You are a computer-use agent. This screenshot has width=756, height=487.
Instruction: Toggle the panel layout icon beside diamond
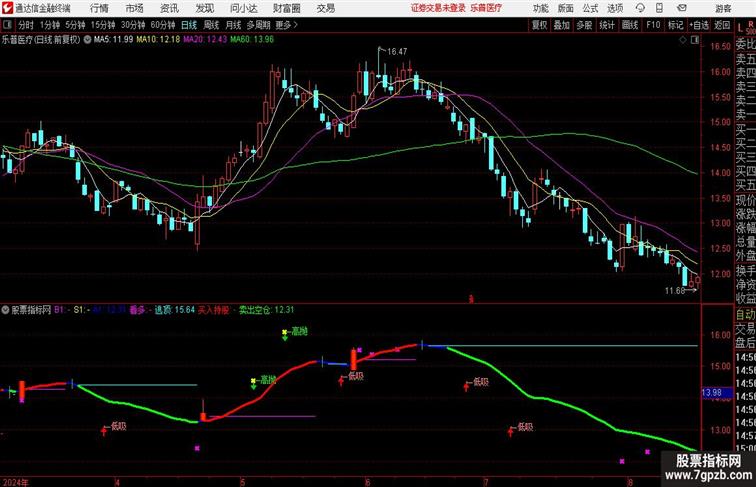pos(695,40)
